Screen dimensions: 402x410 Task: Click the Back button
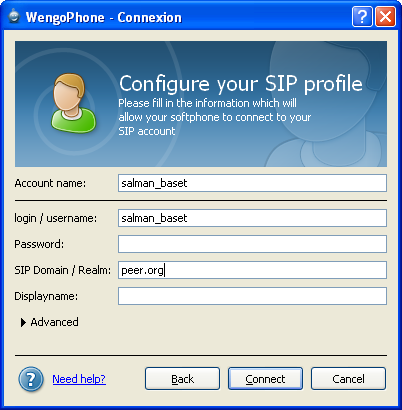pyautogui.click(x=182, y=379)
